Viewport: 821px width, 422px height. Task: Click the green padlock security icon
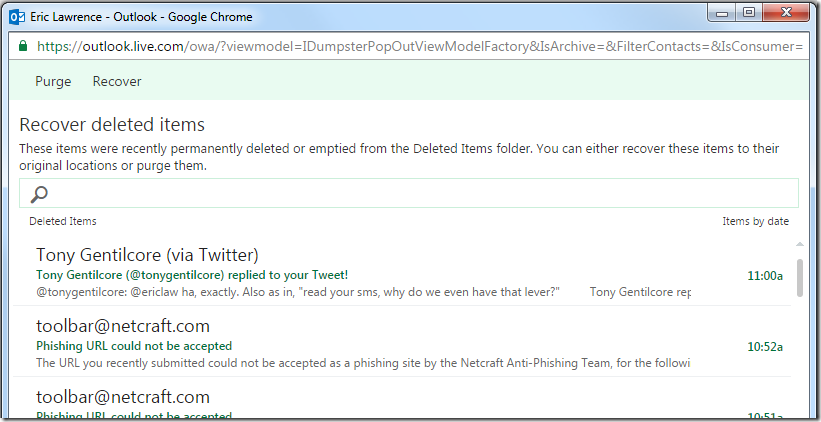24,47
